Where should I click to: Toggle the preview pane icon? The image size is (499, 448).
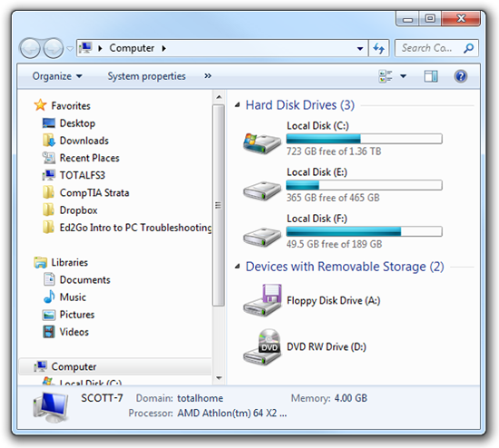click(430, 76)
